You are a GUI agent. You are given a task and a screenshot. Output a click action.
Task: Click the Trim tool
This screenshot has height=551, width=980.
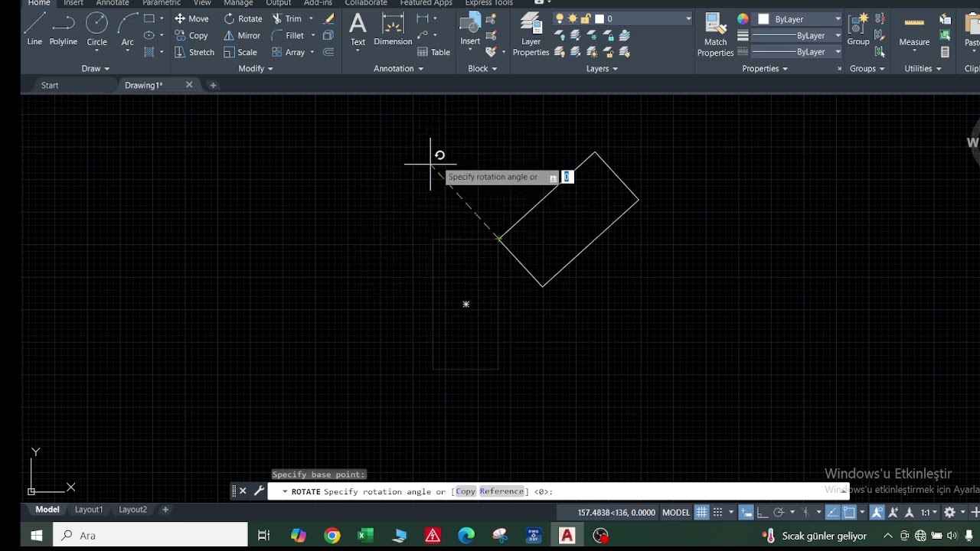tap(286, 18)
